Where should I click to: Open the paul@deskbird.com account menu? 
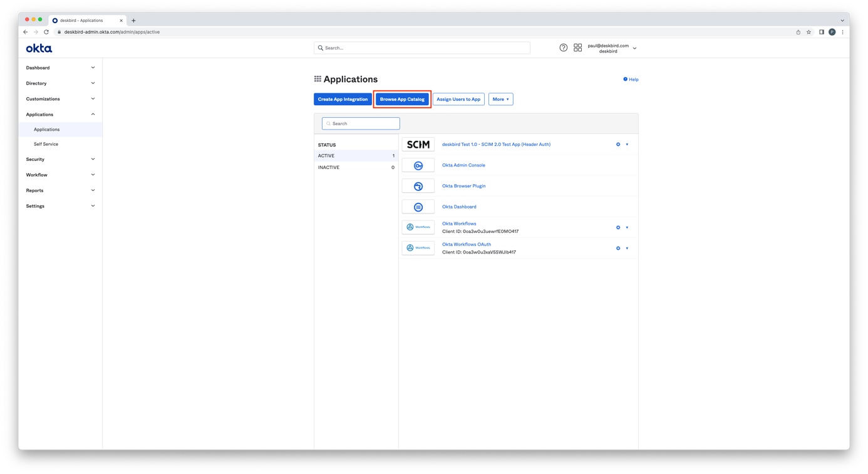(611, 48)
